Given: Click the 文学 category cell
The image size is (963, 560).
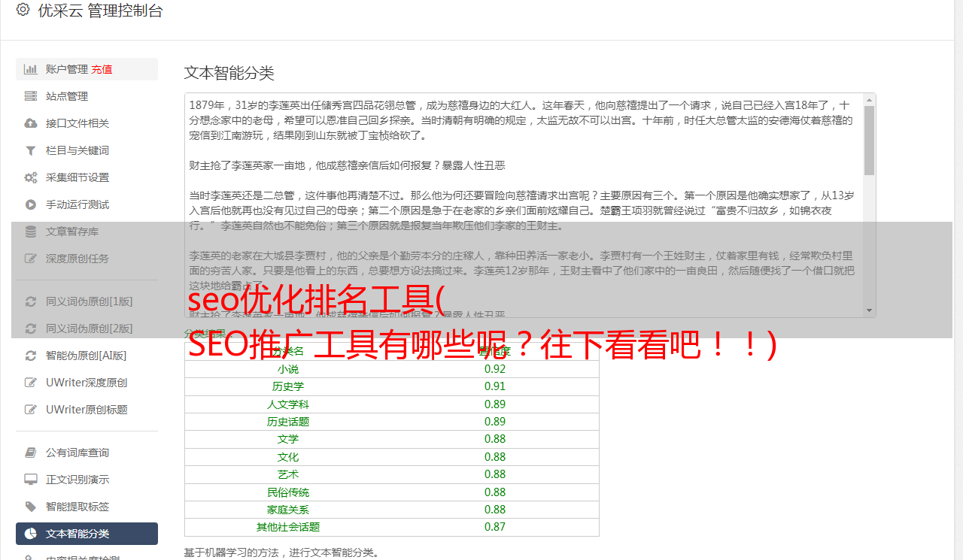Looking at the screenshot, I should point(288,439).
